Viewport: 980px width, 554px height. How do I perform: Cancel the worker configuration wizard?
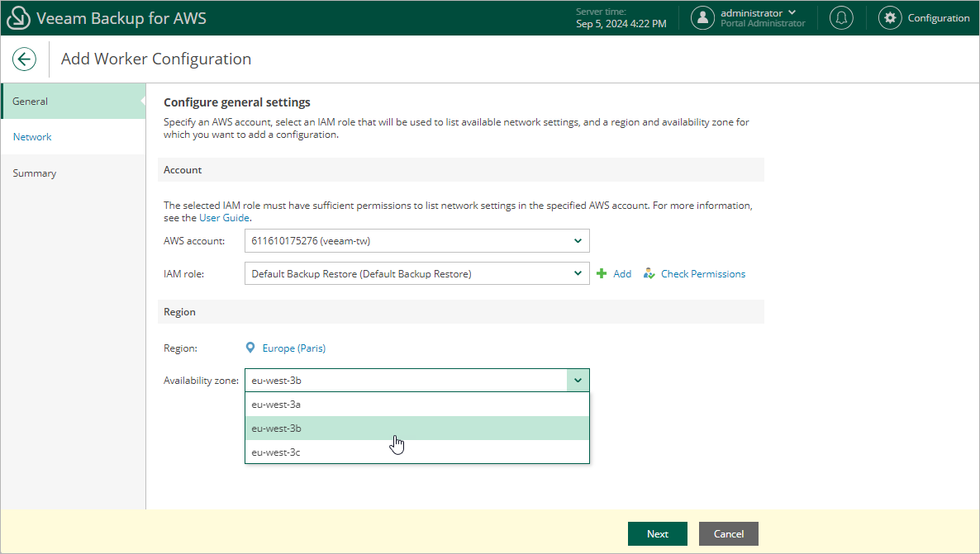[728, 534]
